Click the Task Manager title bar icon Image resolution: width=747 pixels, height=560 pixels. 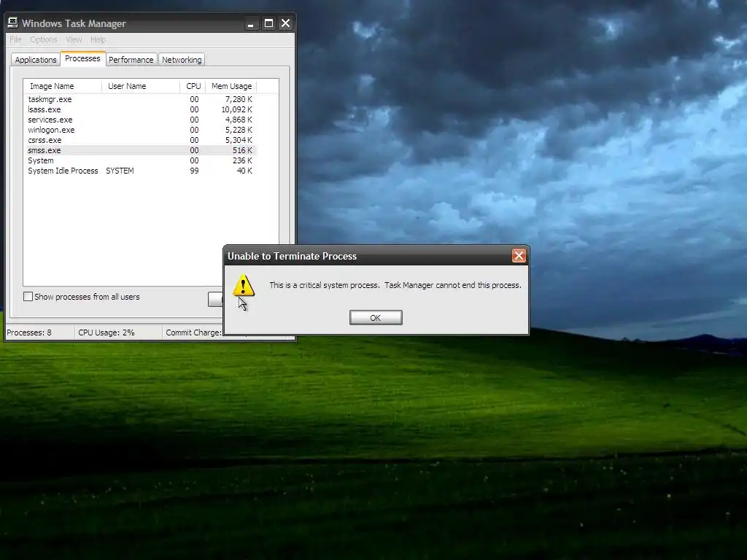[x=13, y=23]
